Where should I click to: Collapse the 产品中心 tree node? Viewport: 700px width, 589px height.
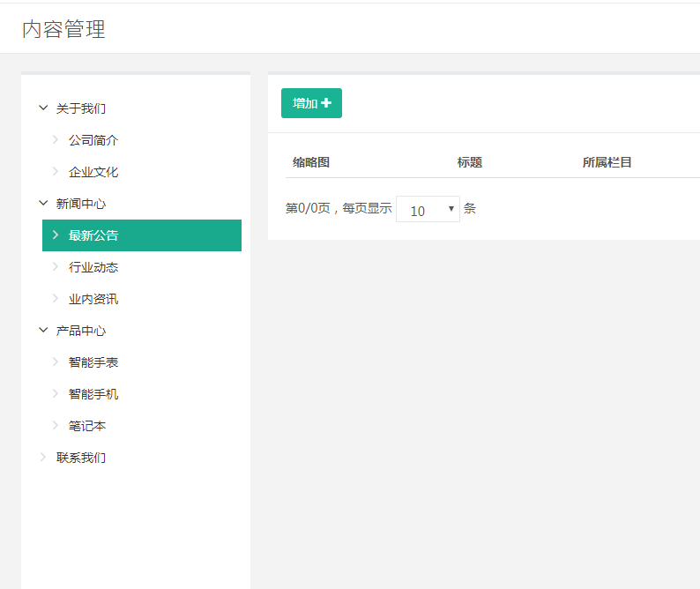pos(43,331)
